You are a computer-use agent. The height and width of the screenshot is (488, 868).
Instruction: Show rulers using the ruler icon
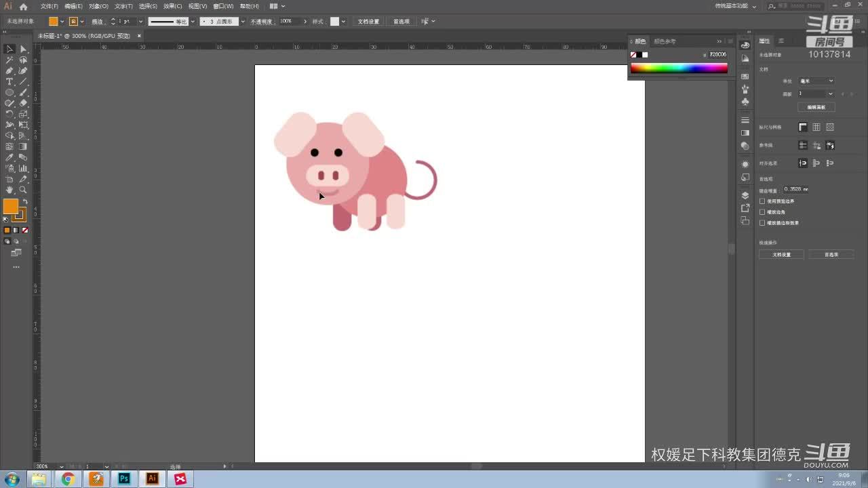803,127
